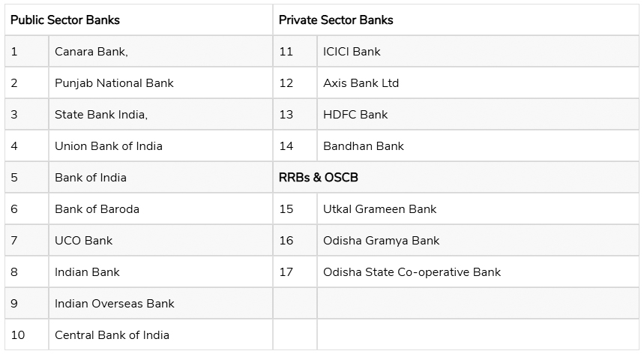
Task: Click the Canara Bank cell
Action: [160, 51]
